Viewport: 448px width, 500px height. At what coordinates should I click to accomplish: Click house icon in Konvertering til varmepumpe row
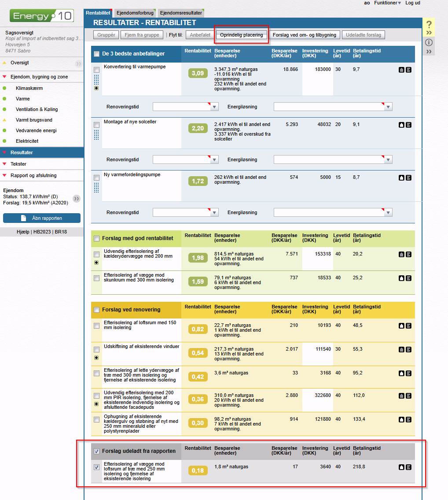pyautogui.click(x=402, y=70)
